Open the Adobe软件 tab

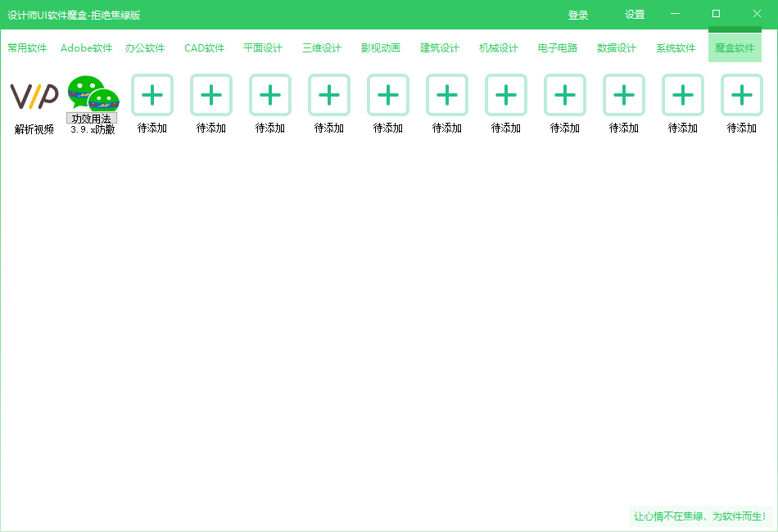click(x=87, y=48)
